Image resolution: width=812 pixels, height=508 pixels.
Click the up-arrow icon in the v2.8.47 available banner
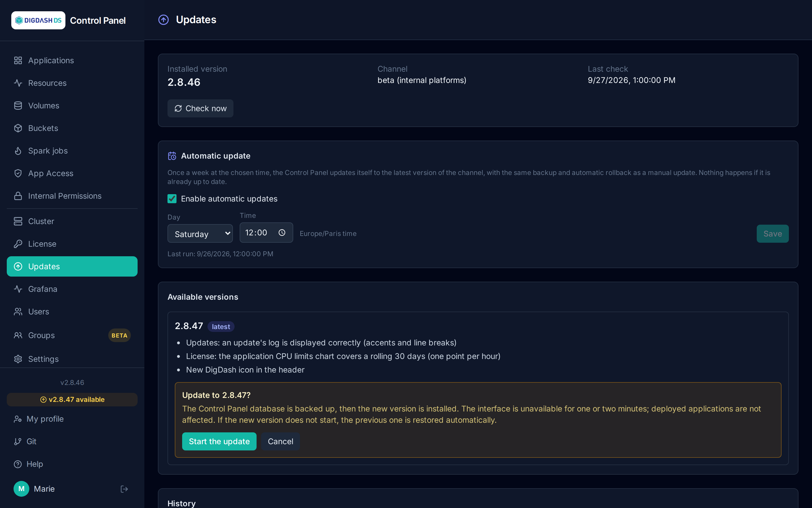coord(43,399)
